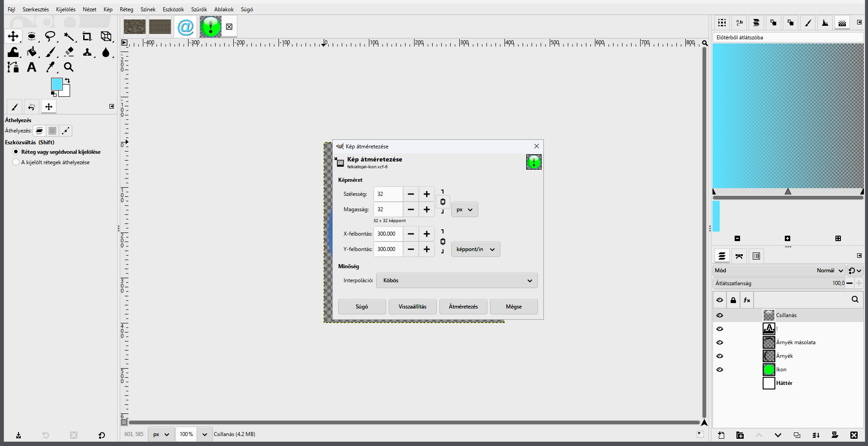This screenshot has height=446, width=868.
Task: Open the layer Mód Normál dropdown
Action: coord(779,270)
